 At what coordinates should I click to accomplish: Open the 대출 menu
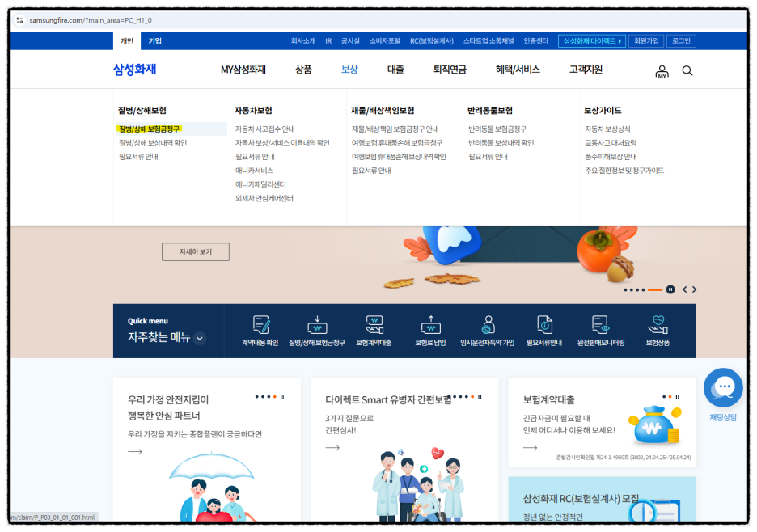coord(395,70)
